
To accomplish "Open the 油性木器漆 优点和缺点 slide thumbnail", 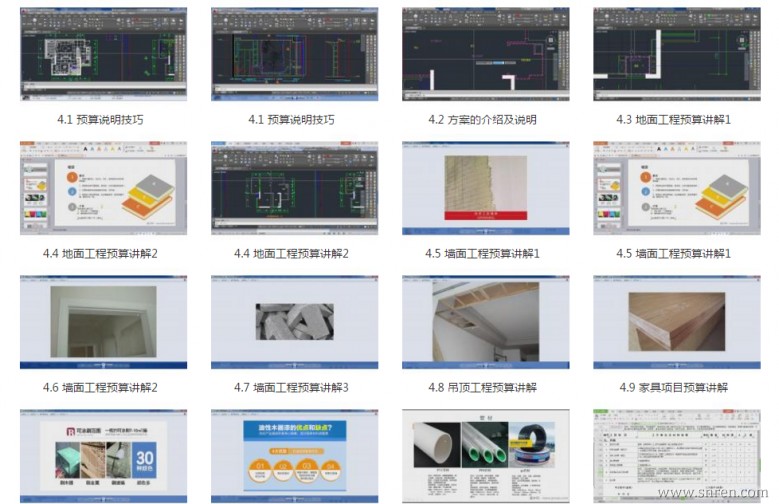I will (x=295, y=456).
